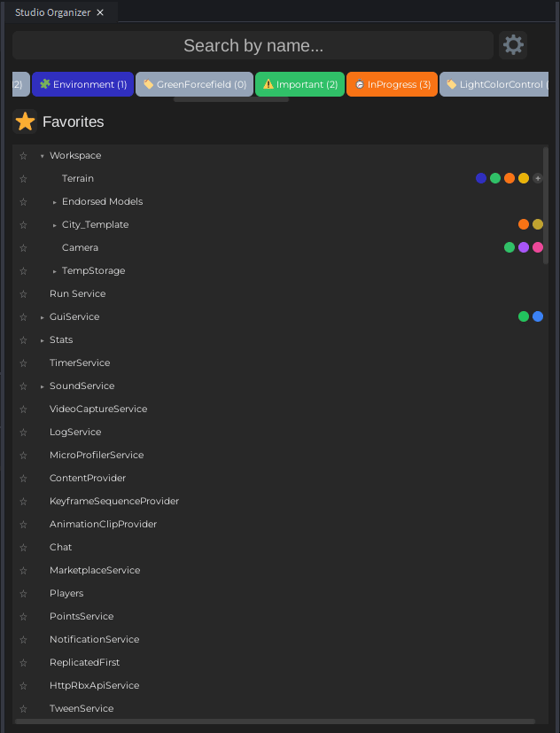Click the Favorites star icon
560x733 pixels.
point(25,121)
